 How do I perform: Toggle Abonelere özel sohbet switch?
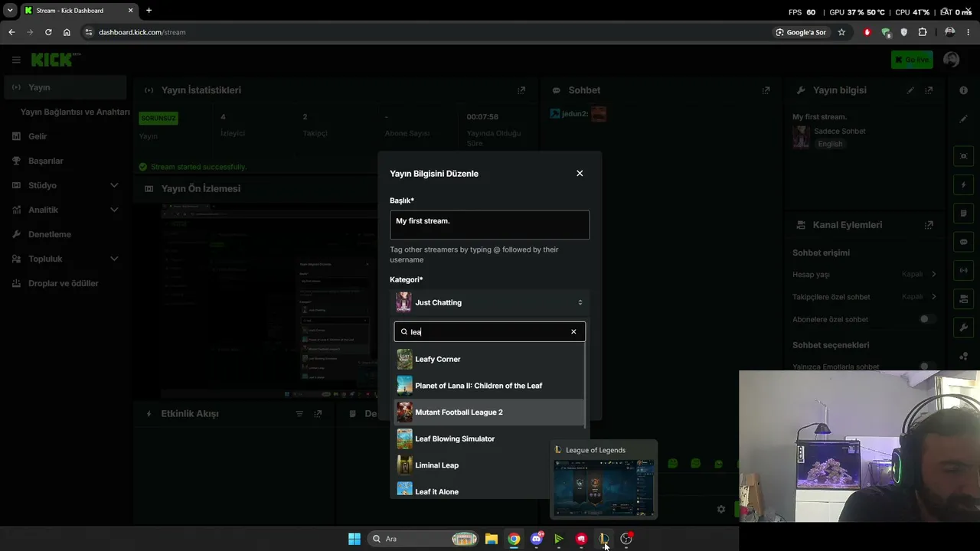[927, 319]
